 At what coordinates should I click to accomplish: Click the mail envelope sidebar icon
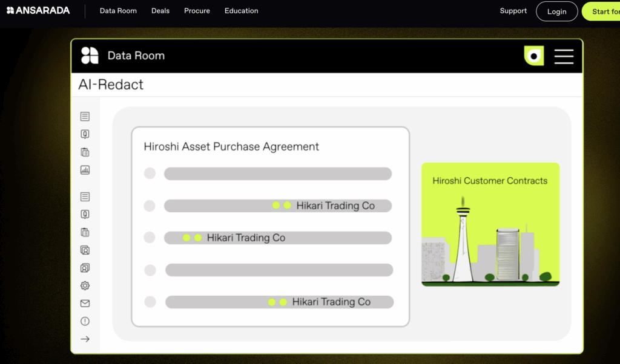pos(85,304)
